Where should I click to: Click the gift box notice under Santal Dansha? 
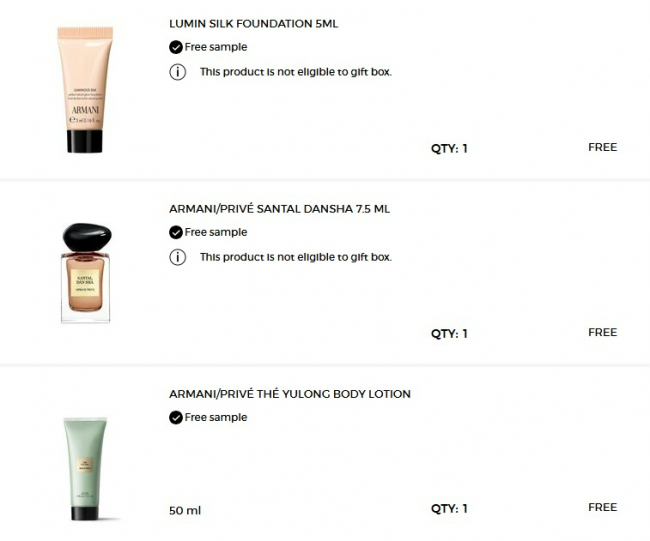pos(296,257)
